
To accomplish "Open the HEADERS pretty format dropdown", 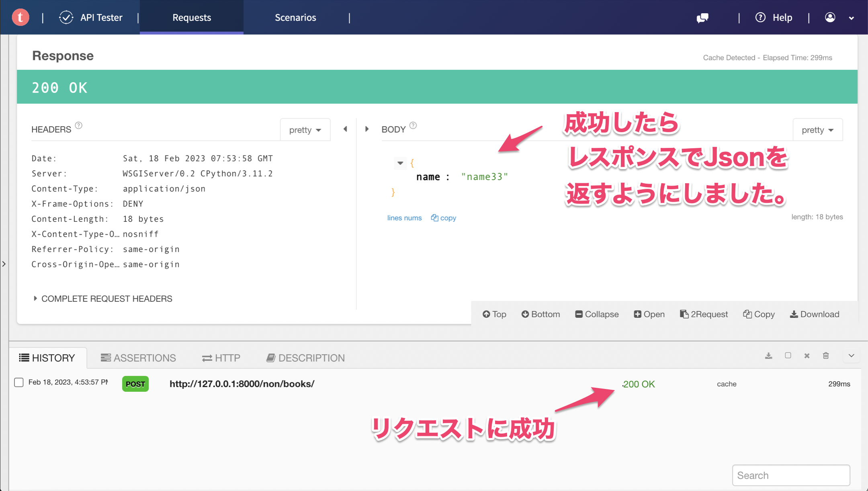I will pyautogui.click(x=305, y=129).
